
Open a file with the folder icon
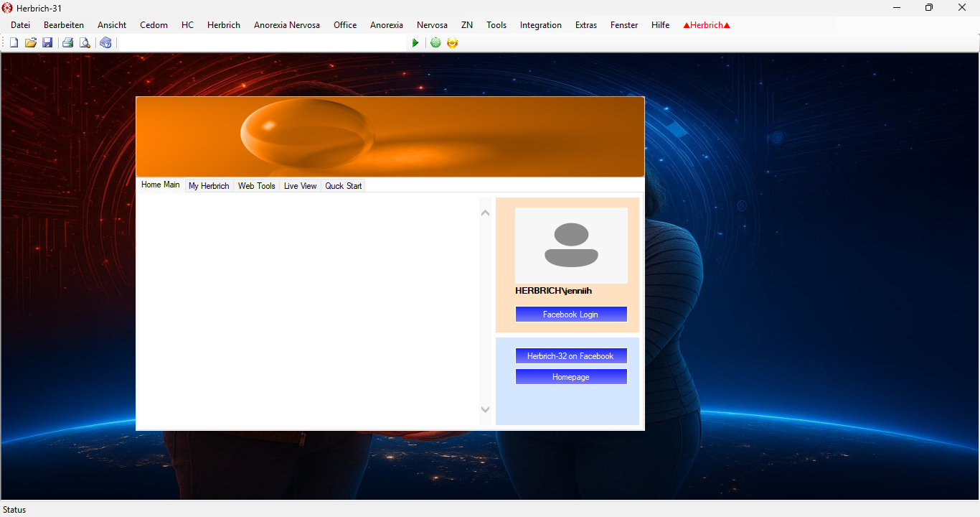pyautogui.click(x=31, y=43)
